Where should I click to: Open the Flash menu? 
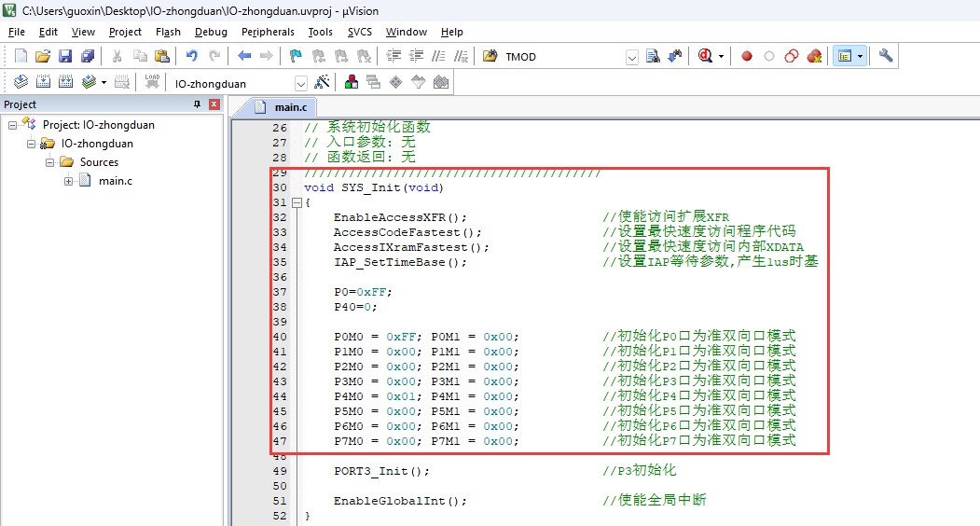point(168,32)
